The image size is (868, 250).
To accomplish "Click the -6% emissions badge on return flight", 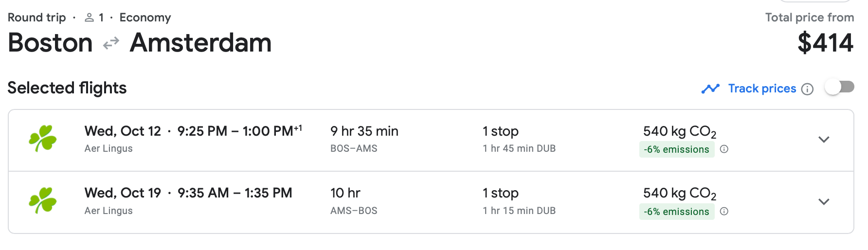I will pos(677,212).
